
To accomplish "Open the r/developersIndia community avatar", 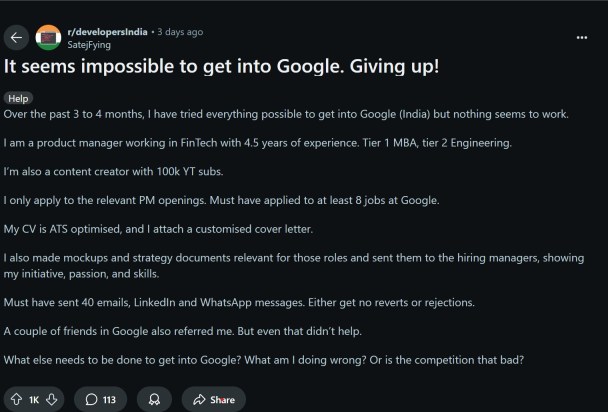I will [x=48, y=38].
